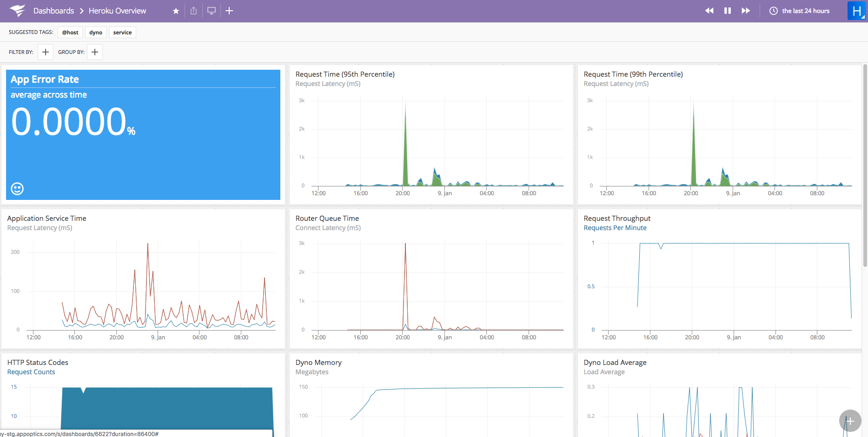The image size is (868, 437).
Task: Enable presentation mode via the monitor icon
Action: point(211,10)
